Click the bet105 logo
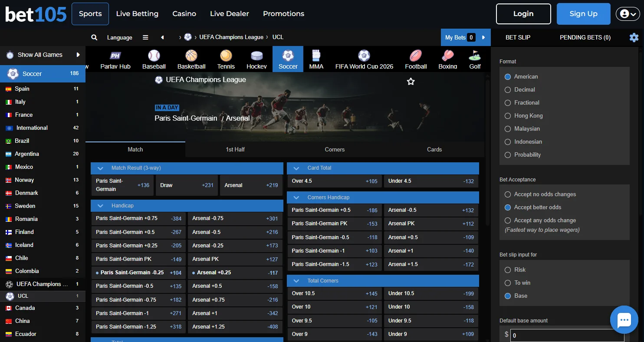Image resolution: width=644 pixels, height=342 pixels. click(x=36, y=14)
